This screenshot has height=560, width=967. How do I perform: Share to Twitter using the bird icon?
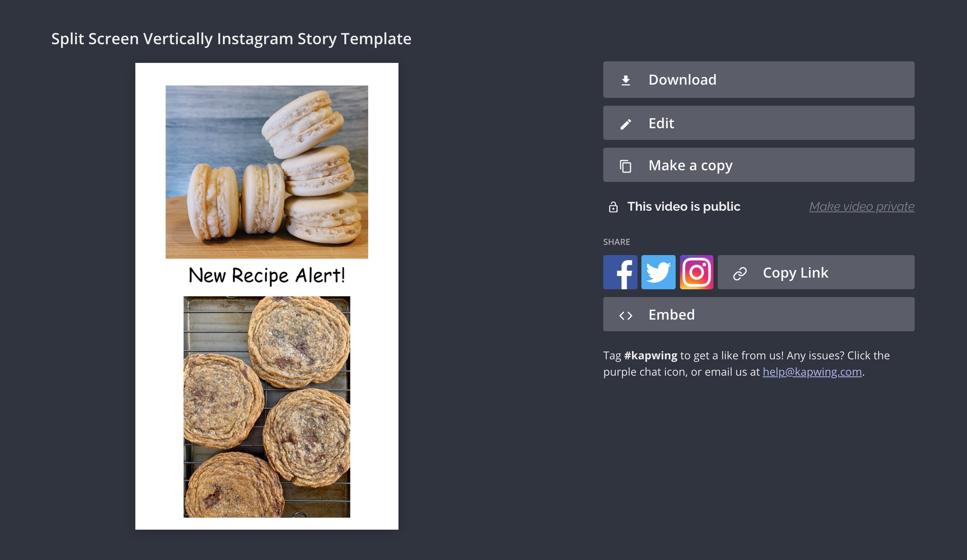coord(658,272)
